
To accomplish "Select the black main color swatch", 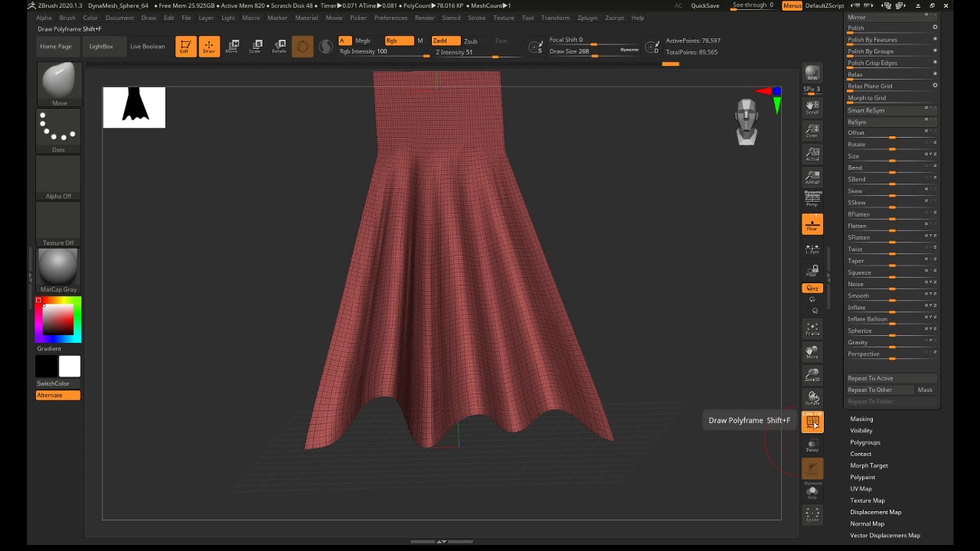I will click(x=47, y=367).
